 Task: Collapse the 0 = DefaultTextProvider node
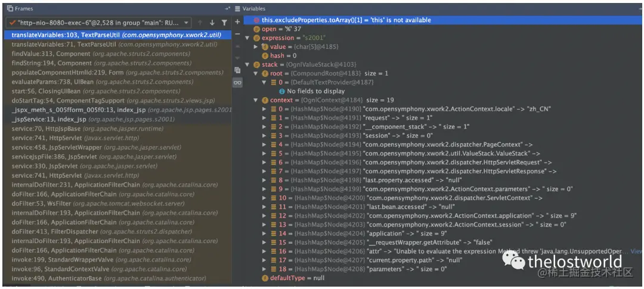(x=265, y=82)
